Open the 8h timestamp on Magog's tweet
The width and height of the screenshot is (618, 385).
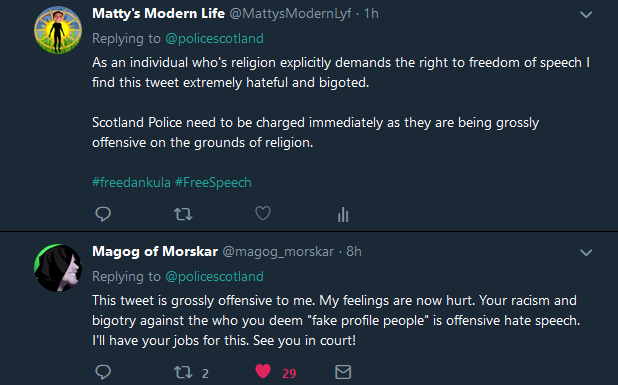(354, 251)
